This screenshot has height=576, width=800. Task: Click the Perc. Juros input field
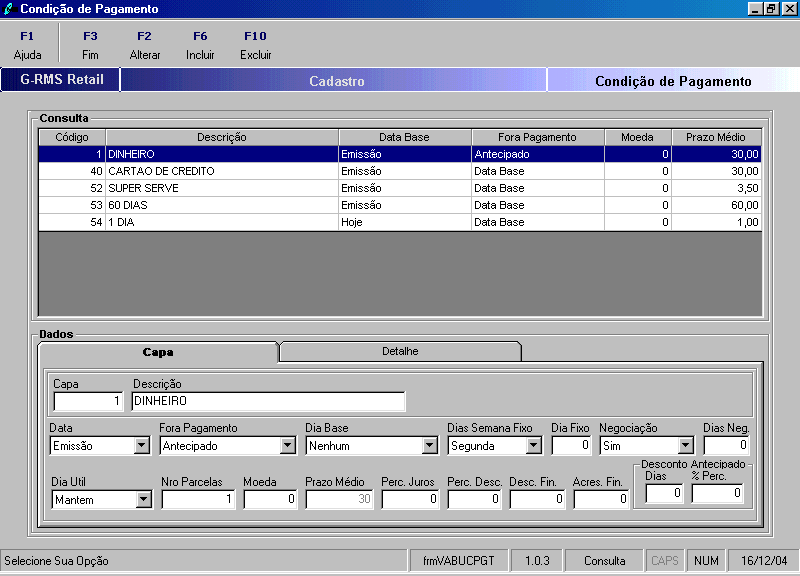410,499
